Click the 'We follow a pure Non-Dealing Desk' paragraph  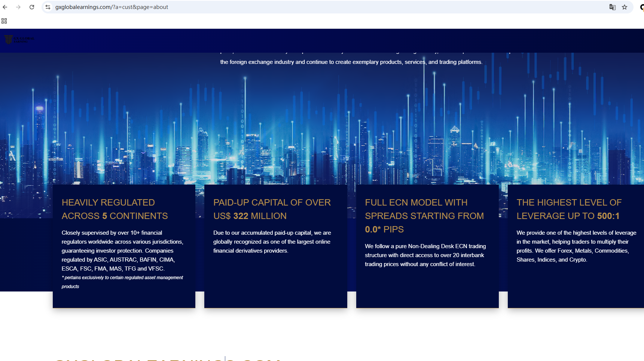click(x=425, y=255)
